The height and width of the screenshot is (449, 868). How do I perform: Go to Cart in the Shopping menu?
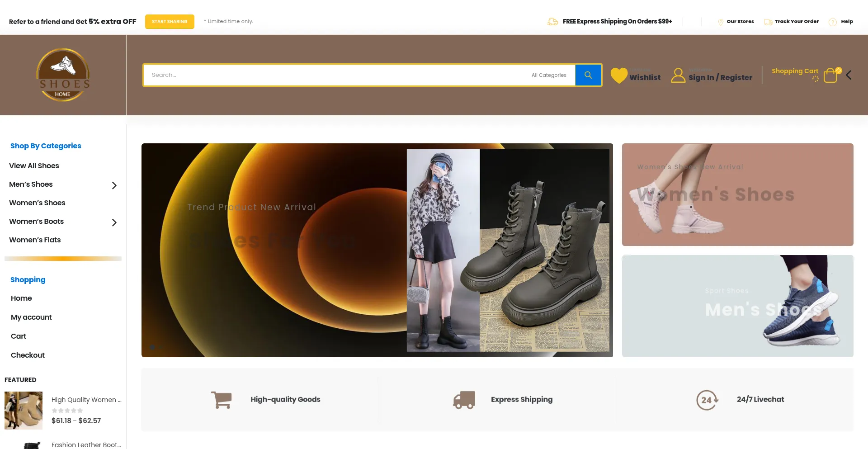click(x=19, y=336)
